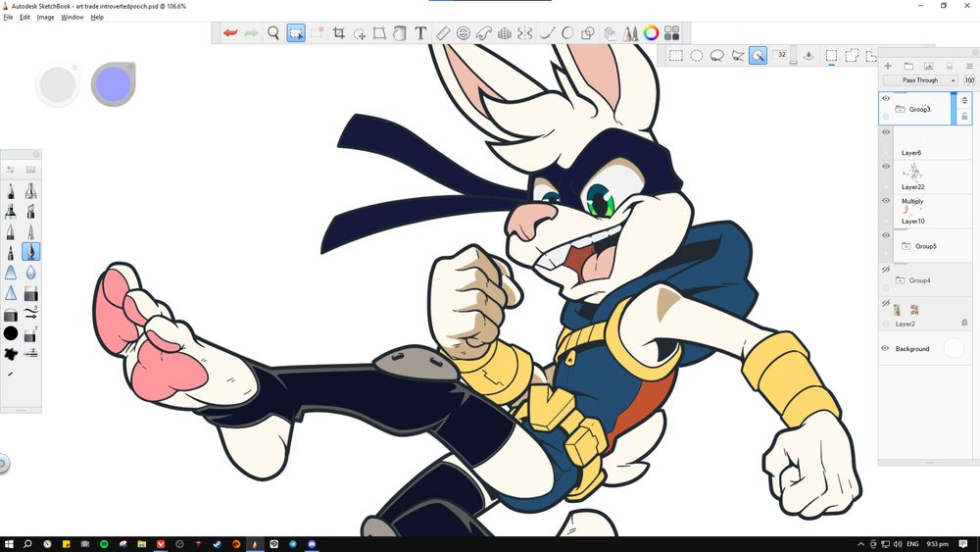
Task: Click the Background layer color circle
Action: (x=954, y=348)
